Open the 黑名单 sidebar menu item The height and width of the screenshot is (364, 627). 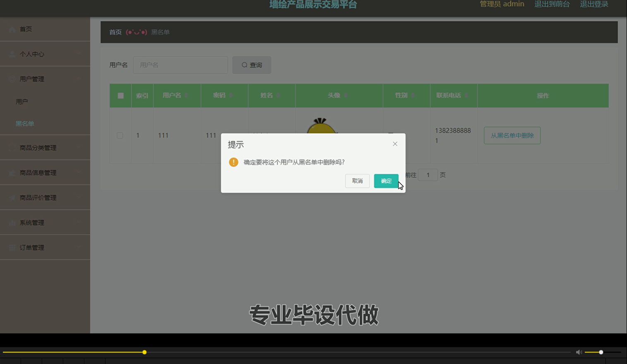coord(25,123)
